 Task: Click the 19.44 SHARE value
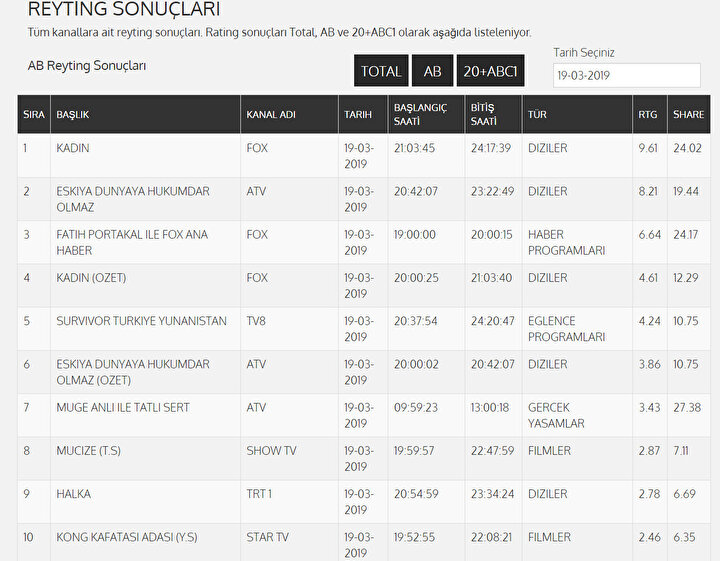686,191
